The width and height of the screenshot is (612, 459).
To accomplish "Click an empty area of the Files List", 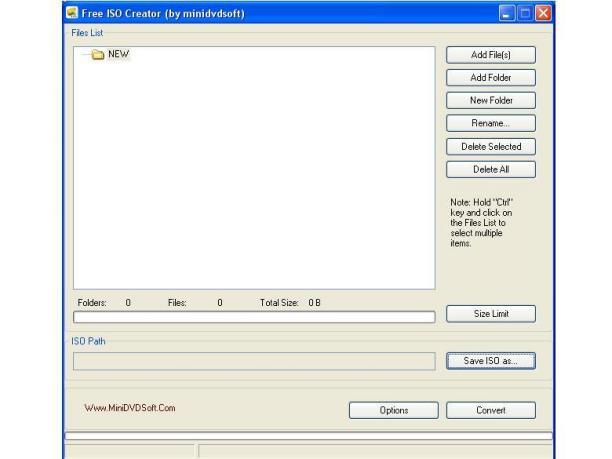I will [x=254, y=180].
